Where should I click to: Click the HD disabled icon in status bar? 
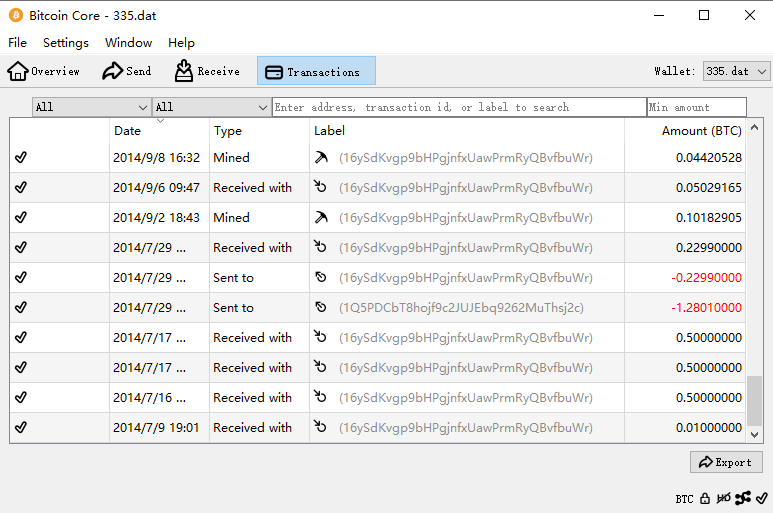(x=723, y=498)
